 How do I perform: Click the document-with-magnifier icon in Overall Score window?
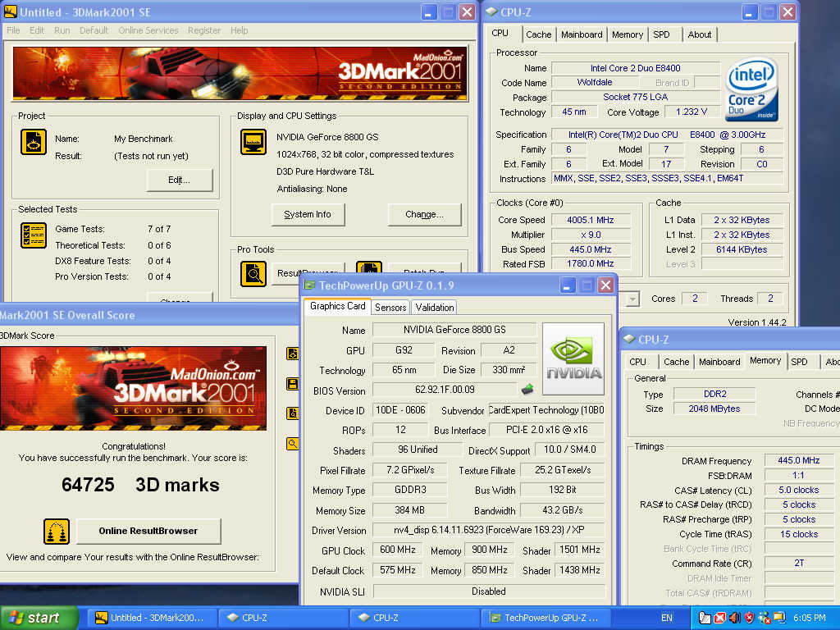click(293, 413)
